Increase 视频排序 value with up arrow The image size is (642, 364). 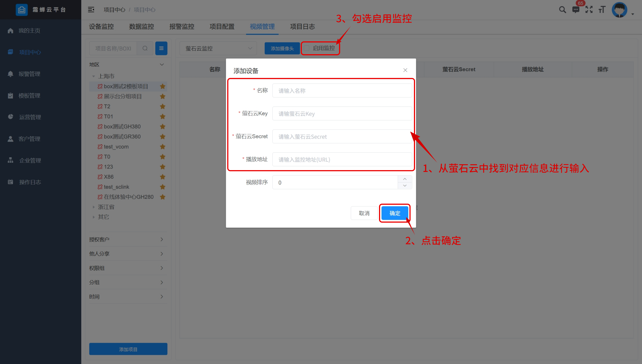(405, 179)
